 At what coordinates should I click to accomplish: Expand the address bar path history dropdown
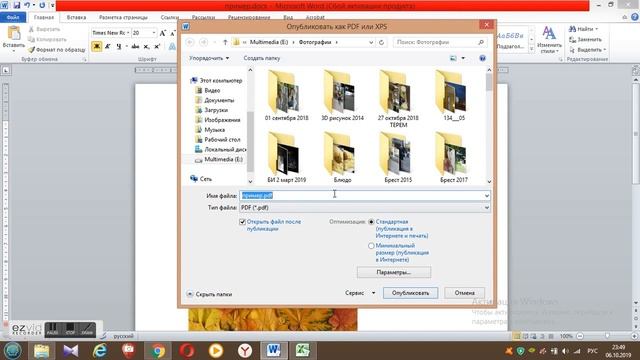click(371, 42)
